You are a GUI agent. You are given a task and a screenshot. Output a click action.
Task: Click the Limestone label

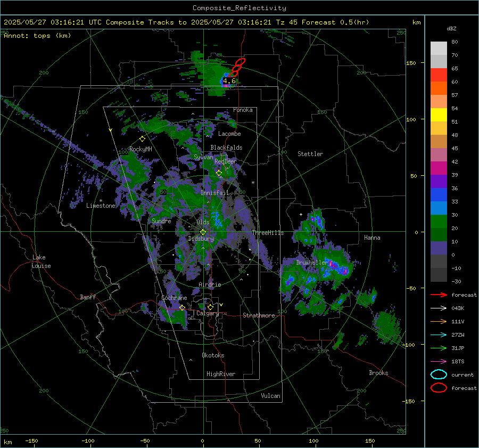[101, 206]
